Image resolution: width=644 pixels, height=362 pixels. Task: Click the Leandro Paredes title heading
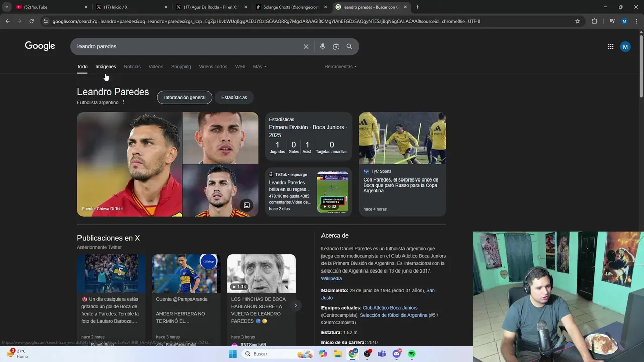tap(113, 92)
